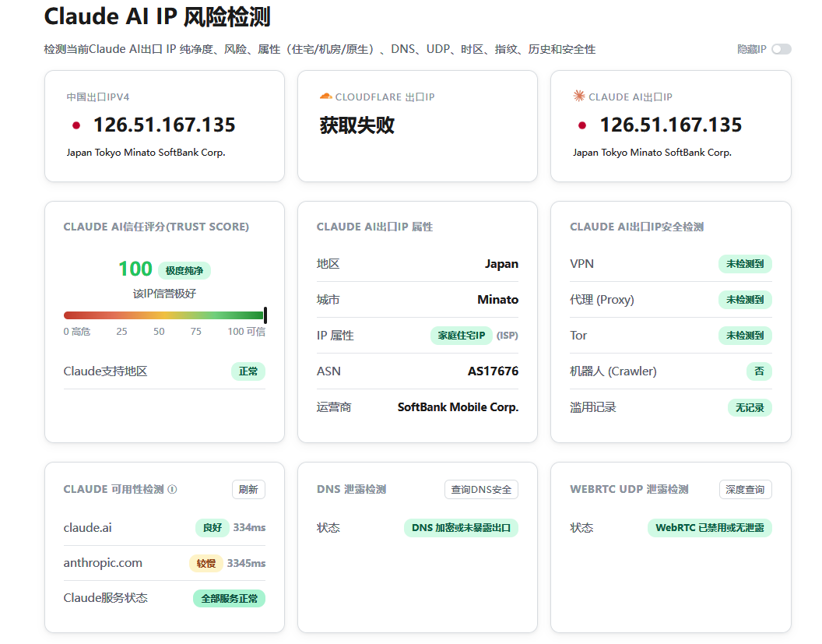Click the 较慢 badge for anthropic.com
This screenshot has height=644, width=822.
coord(206,563)
